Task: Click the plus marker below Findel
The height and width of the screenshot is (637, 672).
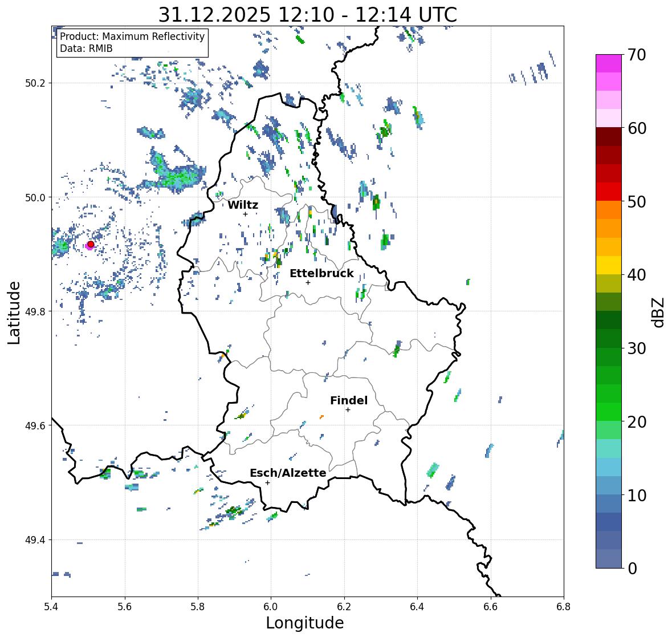Action: pyautogui.click(x=348, y=410)
